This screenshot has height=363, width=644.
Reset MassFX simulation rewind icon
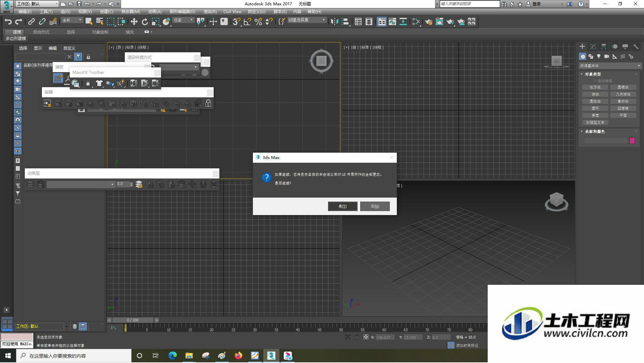pos(134,84)
